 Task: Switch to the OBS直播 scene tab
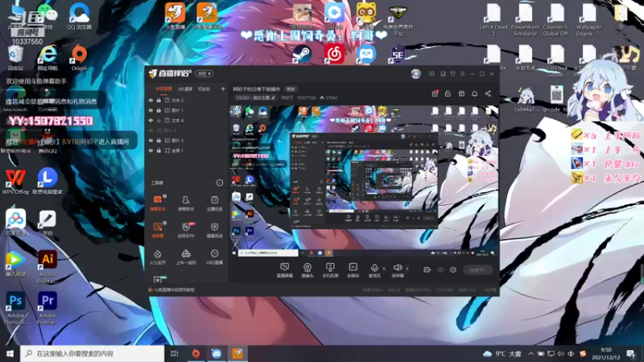(185, 88)
